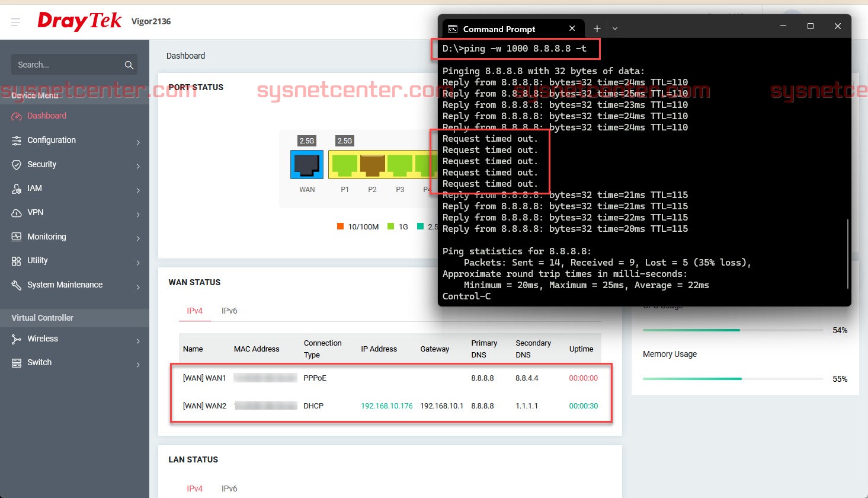Click the DHCP connection type cell

click(313, 406)
